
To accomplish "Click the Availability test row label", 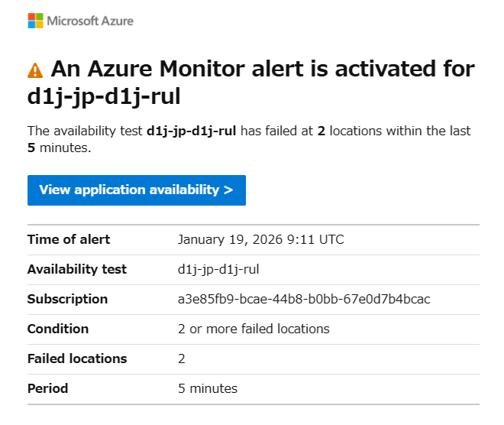I will pyautogui.click(x=77, y=269).
